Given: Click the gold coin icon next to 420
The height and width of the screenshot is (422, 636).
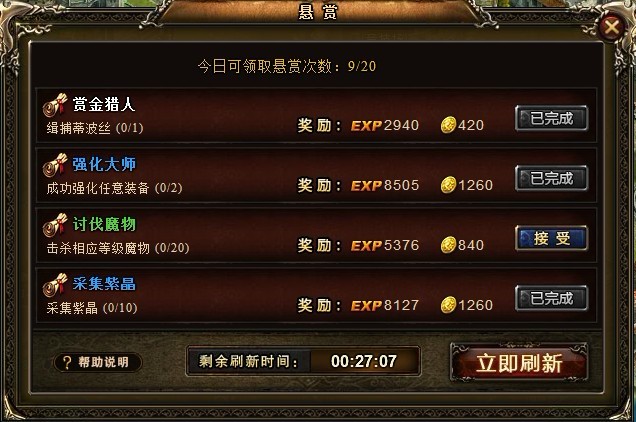Looking at the screenshot, I should [449, 125].
